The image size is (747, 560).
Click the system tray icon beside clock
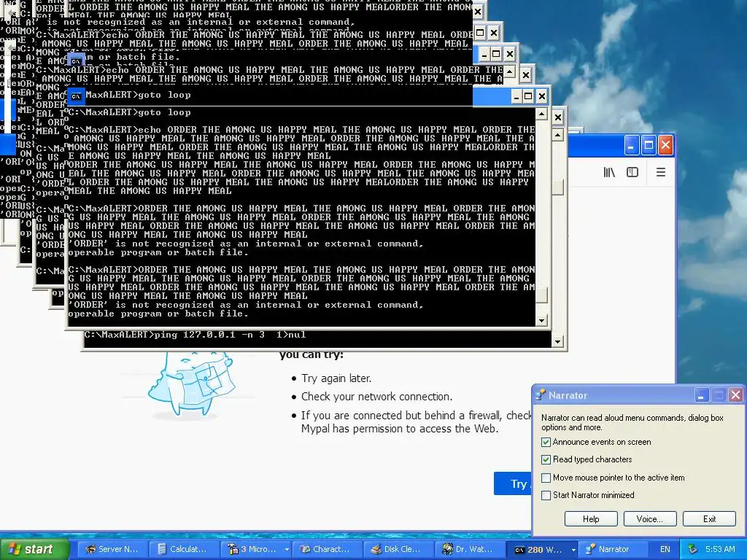coord(693,549)
